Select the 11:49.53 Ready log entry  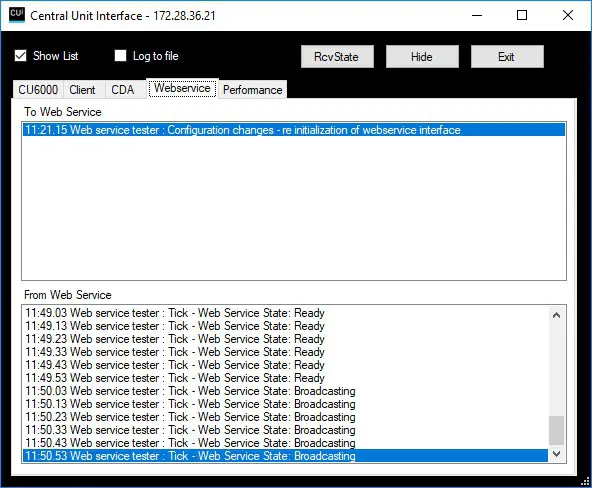coord(285,378)
